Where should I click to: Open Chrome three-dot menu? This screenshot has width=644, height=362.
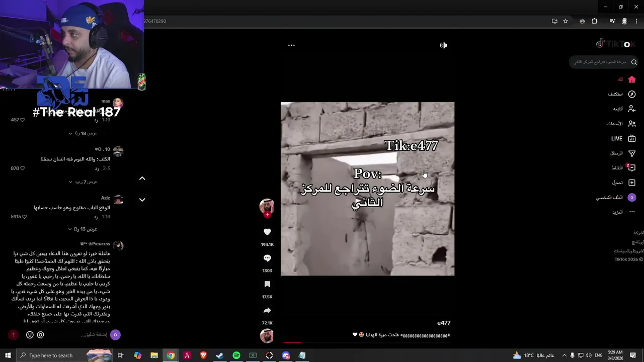[x=636, y=21]
